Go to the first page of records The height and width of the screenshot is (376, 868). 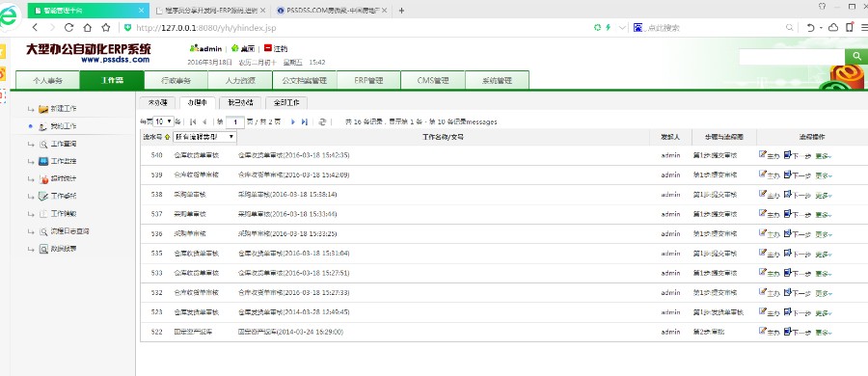(x=193, y=121)
